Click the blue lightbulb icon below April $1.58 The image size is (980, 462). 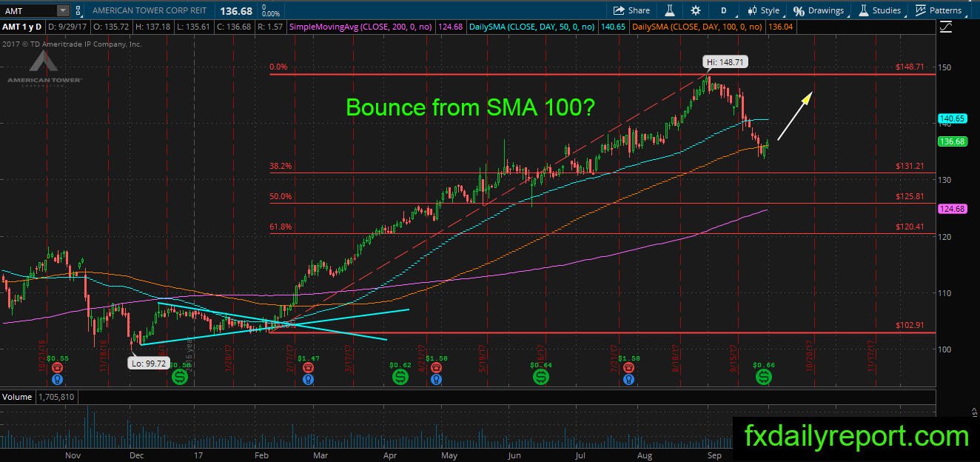(x=436, y=379)
